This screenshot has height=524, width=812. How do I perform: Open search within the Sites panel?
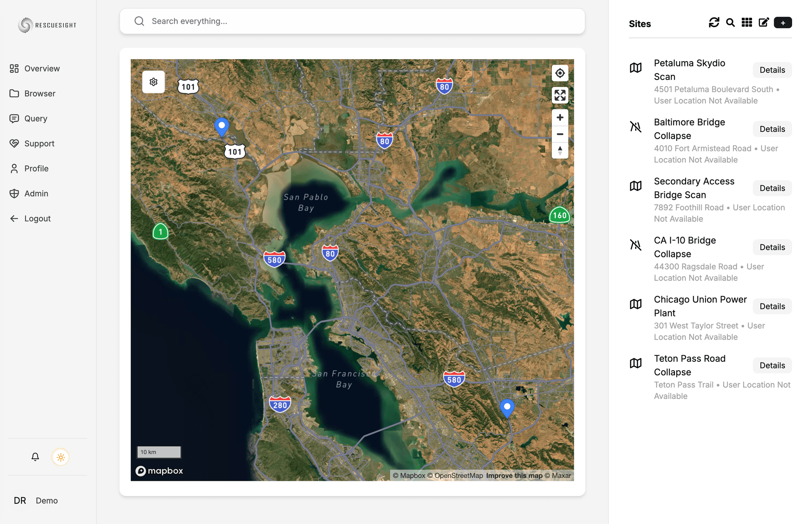tap(730, 22)
